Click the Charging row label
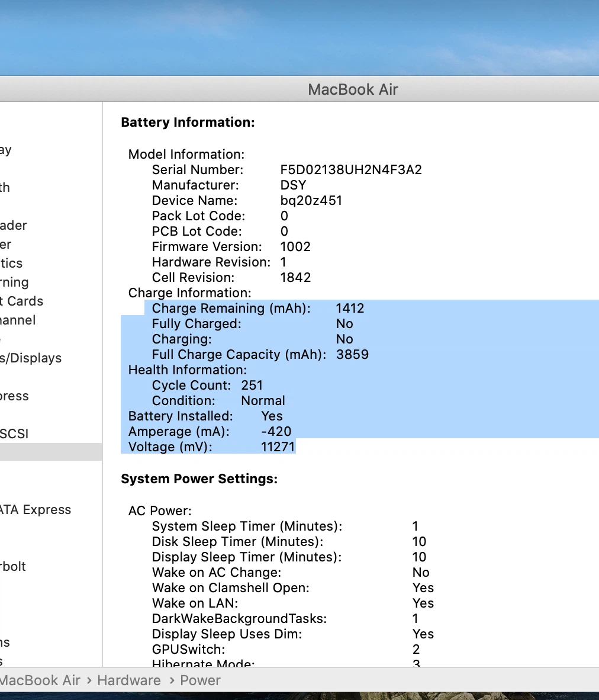 coord(182,339)
